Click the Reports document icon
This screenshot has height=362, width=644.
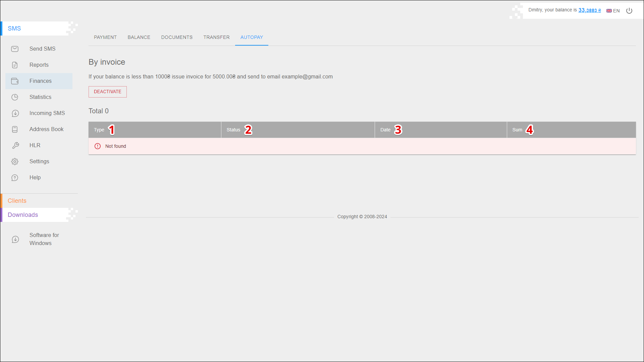point(15,65)
